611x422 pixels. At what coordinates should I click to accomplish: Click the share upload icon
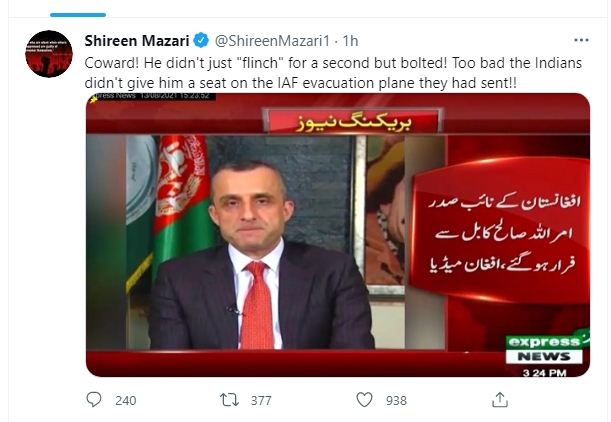pyautogui.click(x=500, y=400)
